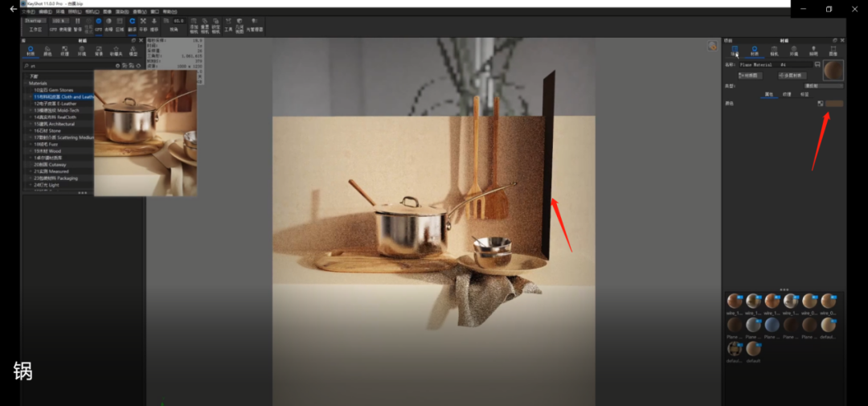Toggle Pause (暂停) real-time rendering
The image size is (868, 406).
point(78,24)
